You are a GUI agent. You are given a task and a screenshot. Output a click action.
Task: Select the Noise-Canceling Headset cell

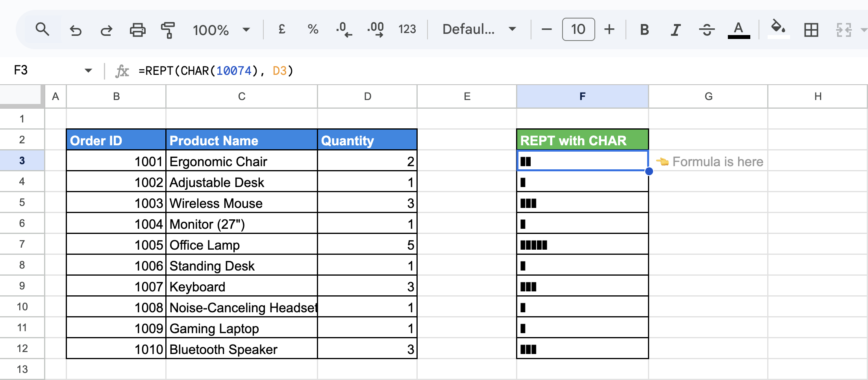coord(242,307)
